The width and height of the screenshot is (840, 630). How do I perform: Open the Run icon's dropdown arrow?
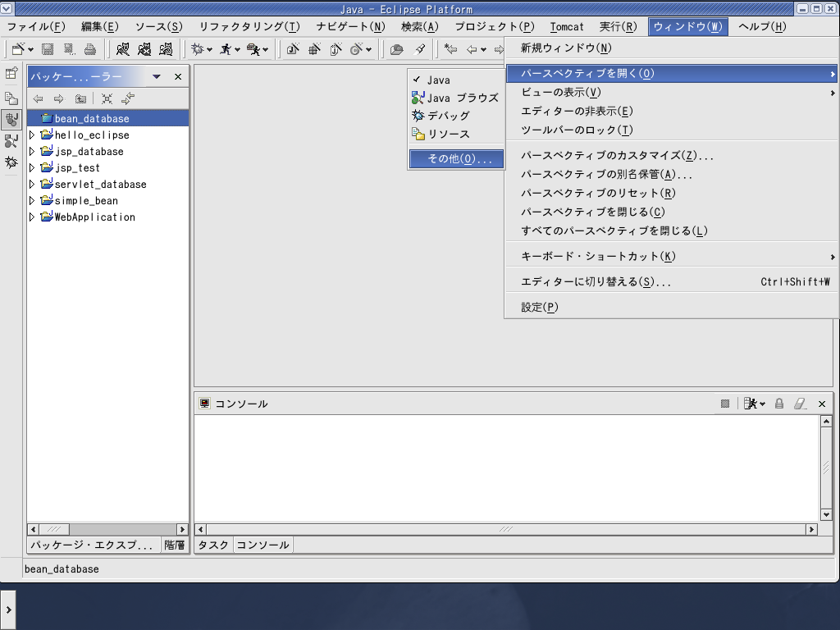point(237,50)
